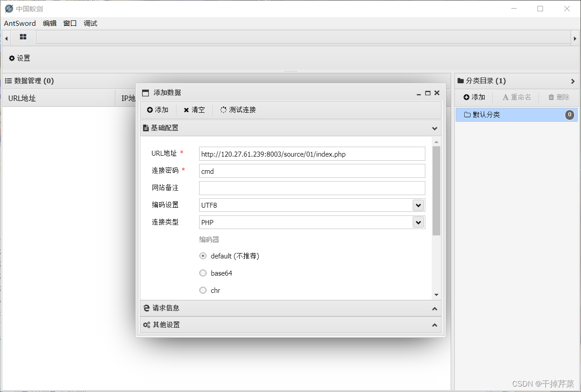Minimize the 添加数据 dialog
This screenshot has height=392, width=581.
[419, 93]
